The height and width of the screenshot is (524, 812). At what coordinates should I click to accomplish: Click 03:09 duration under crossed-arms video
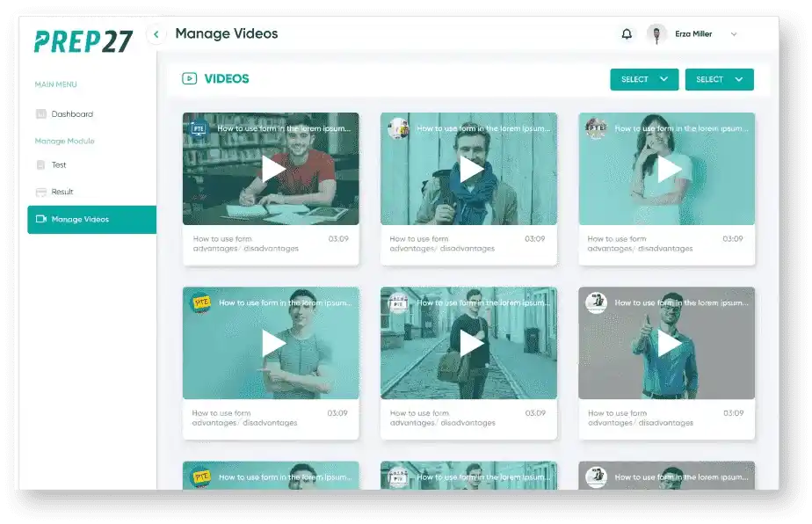(337, 413)
